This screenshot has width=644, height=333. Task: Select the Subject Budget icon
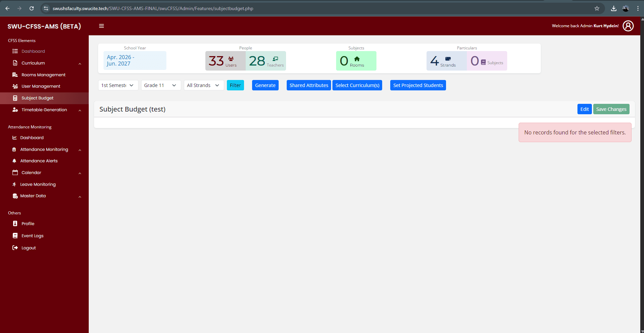coord(15,98)
